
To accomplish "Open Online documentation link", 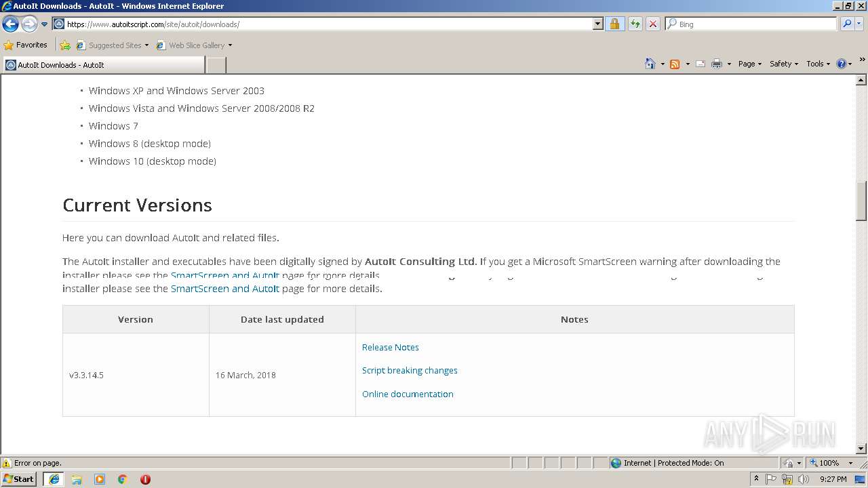I will [408, 394].
